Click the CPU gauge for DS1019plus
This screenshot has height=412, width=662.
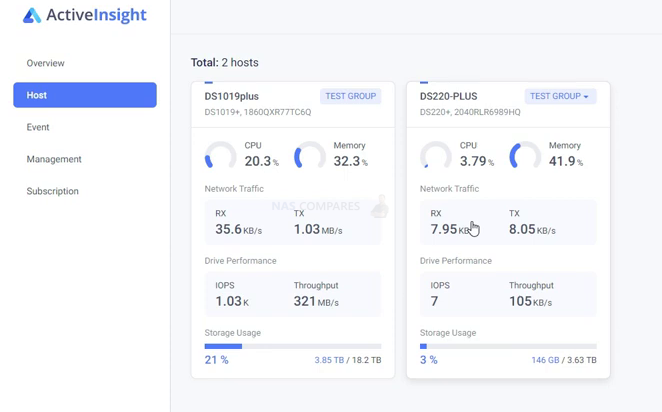220,155
